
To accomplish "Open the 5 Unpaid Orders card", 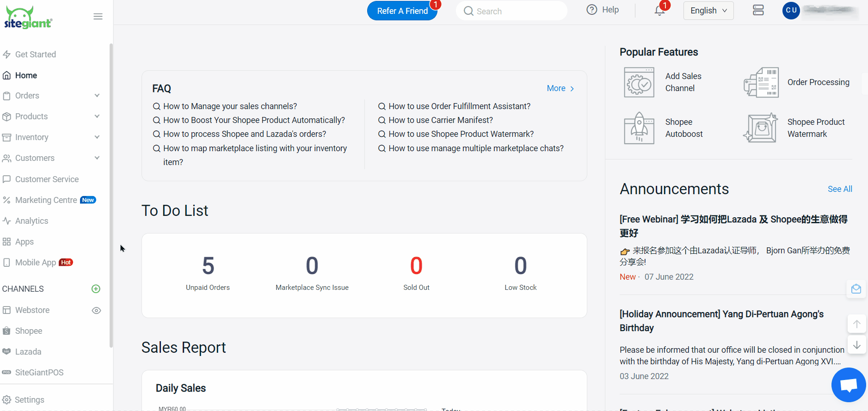I will pyautogui.click(x=208, y=273).
